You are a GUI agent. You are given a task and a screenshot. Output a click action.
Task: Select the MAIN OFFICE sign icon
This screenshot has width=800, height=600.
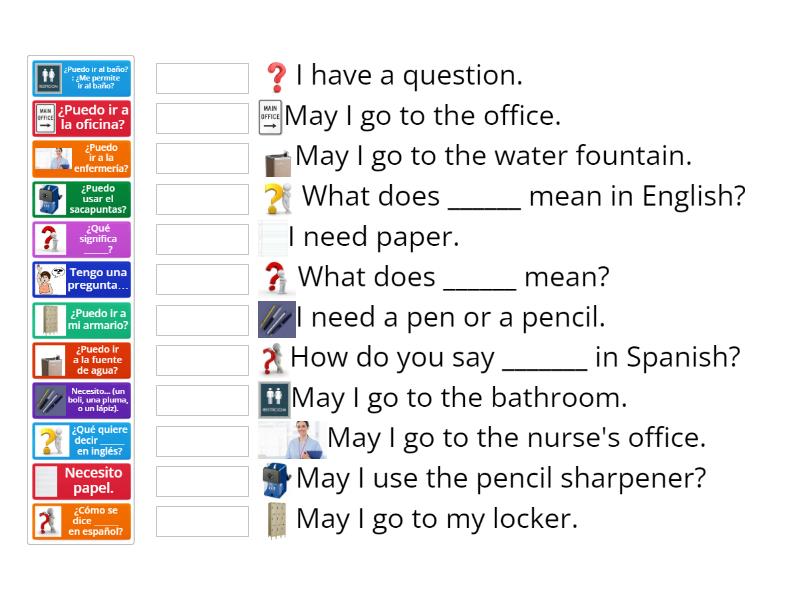[x=270, y=115]
